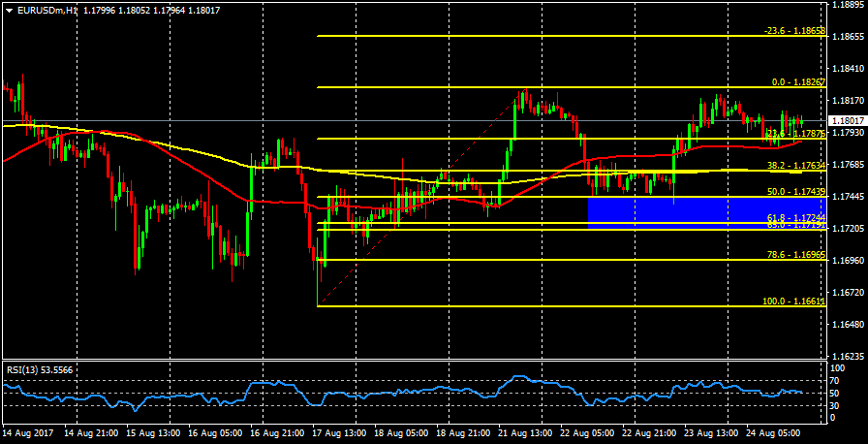The height and width of the screenshot is (444, 868).
Task: Click the 1.18895 value on price scale
Action: [x=848, y=5]
